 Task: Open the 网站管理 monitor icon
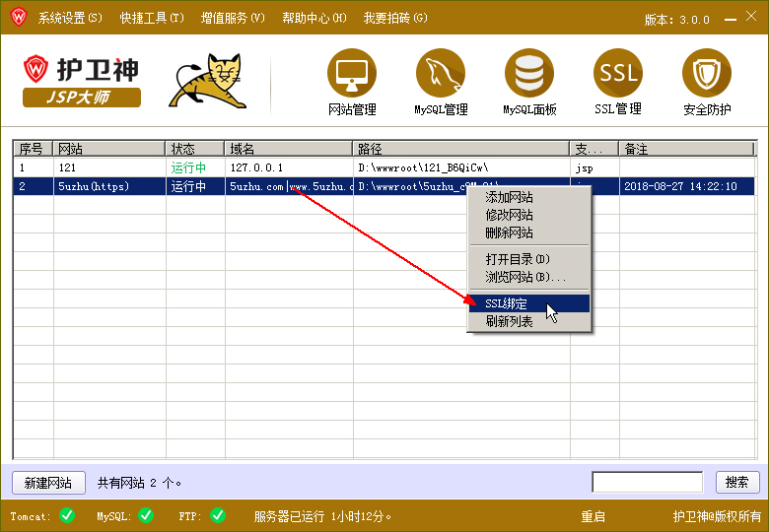[352, 73]
